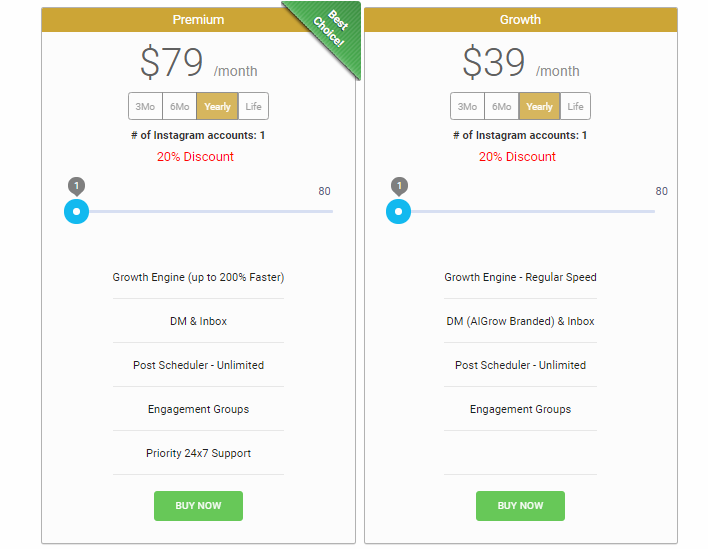
Task: Choose Yearly billing on Growth plan
Action: pyautogui.click(x=539, y=107)
